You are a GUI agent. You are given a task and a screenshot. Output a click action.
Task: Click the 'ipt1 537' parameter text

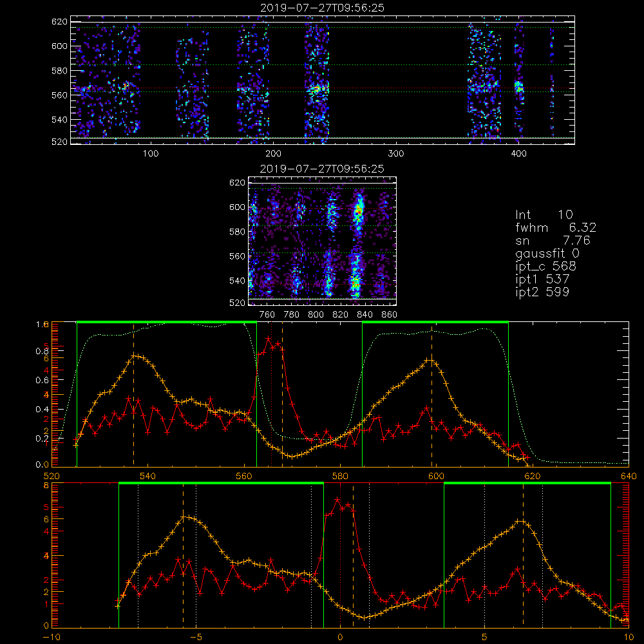coord(542,279)
